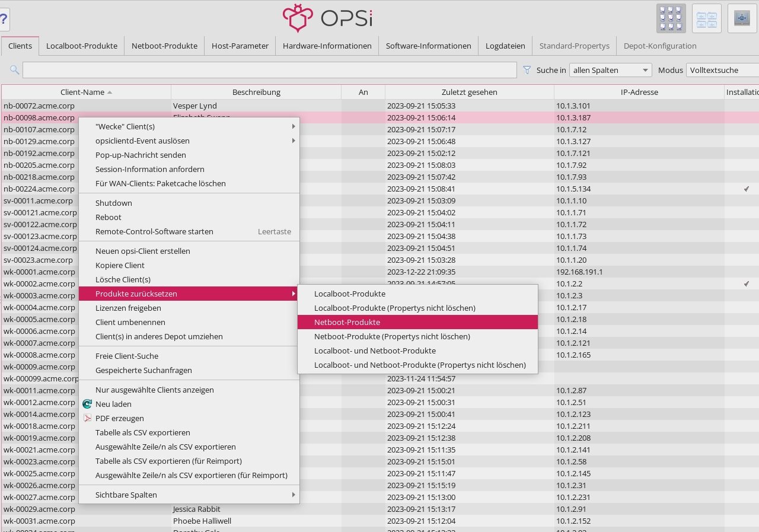This screenshot has height=532, width=759.
Task: Choose Lizenzen freigeben
Action: tap(189, 308)
